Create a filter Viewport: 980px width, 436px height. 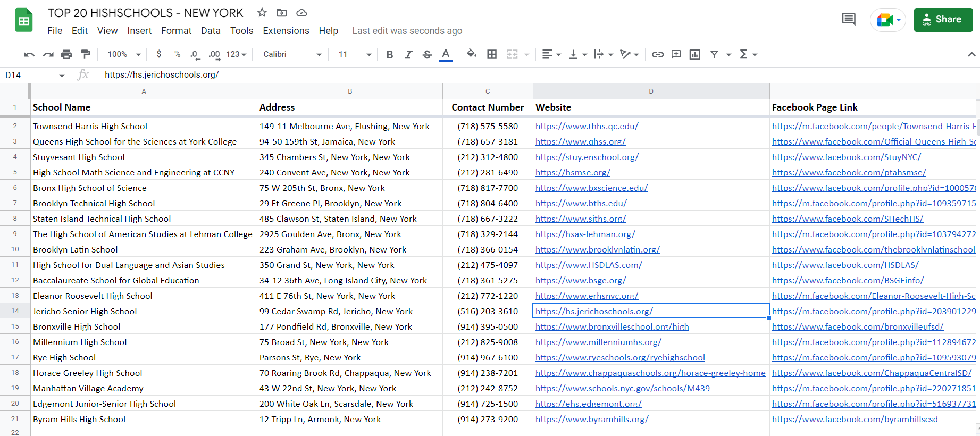pyautogui.click(x=714, y=54)
